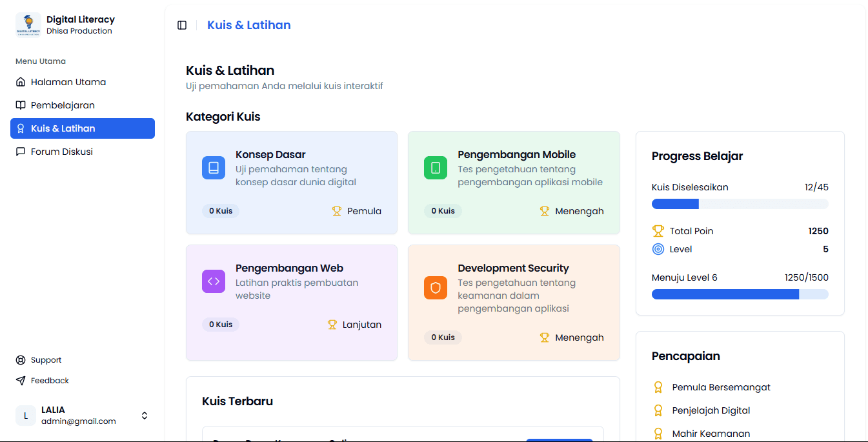Click the Kuis Diselesaikan progress bar
Viewport: 868px width, 442px height.
(x=740, y=204)
